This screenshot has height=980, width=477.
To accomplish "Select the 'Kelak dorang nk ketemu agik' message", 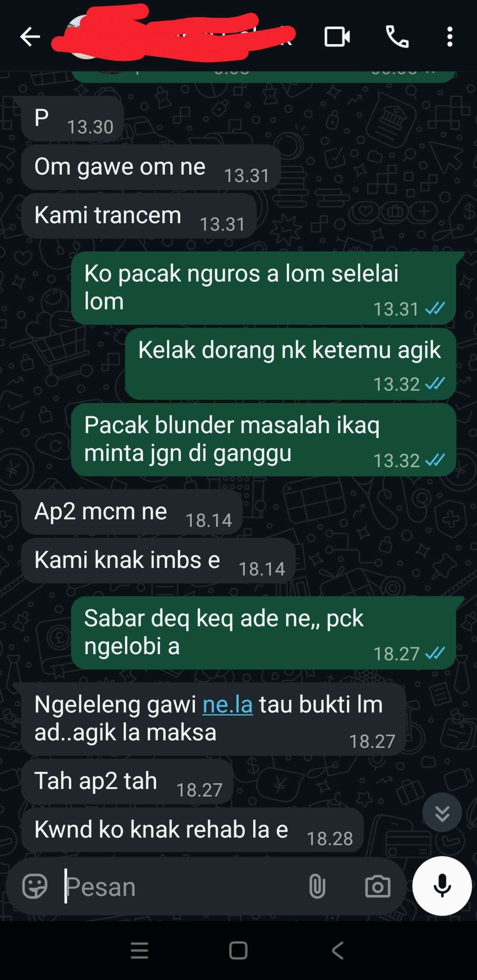I will [290, 364].
